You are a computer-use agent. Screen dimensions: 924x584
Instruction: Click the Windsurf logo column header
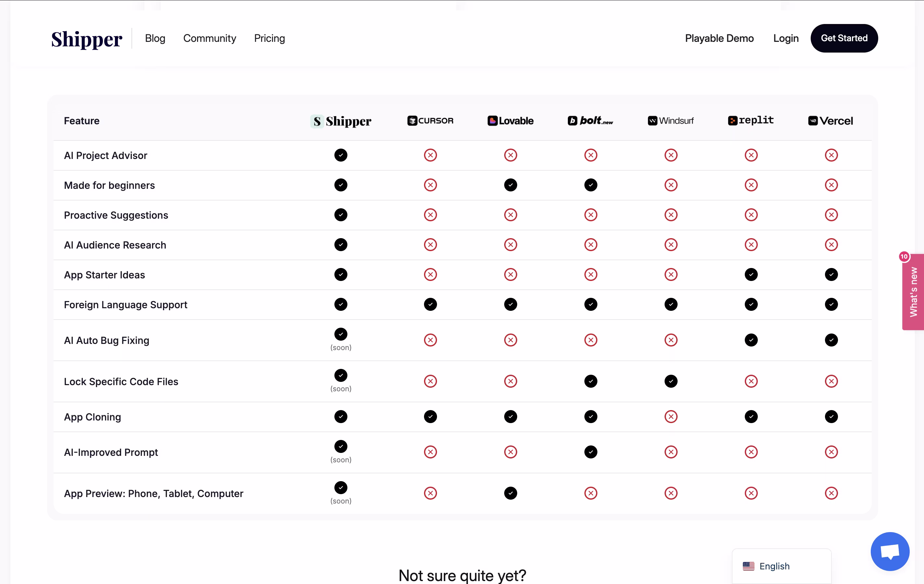point(671,121)
